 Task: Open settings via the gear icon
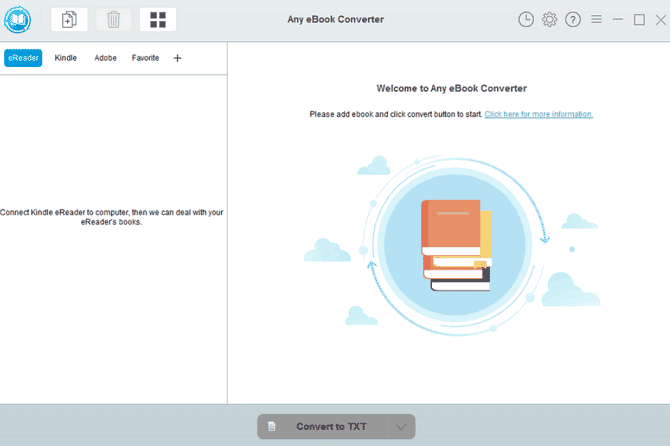coord(550,20)
